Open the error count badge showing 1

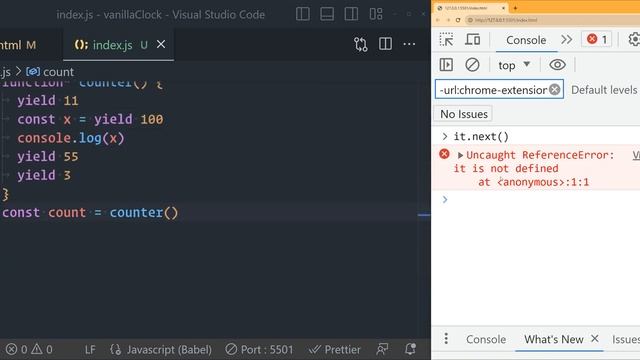(x=597, y=39)
